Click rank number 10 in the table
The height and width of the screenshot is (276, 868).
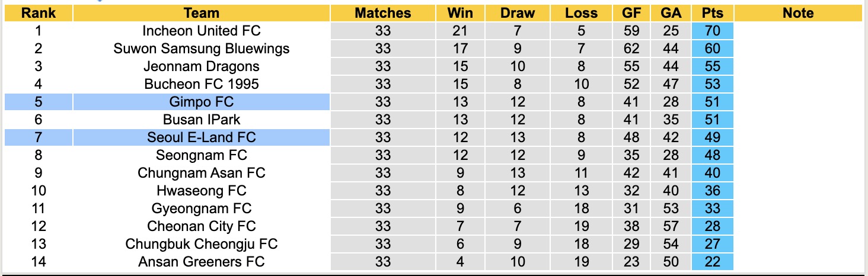38,191
